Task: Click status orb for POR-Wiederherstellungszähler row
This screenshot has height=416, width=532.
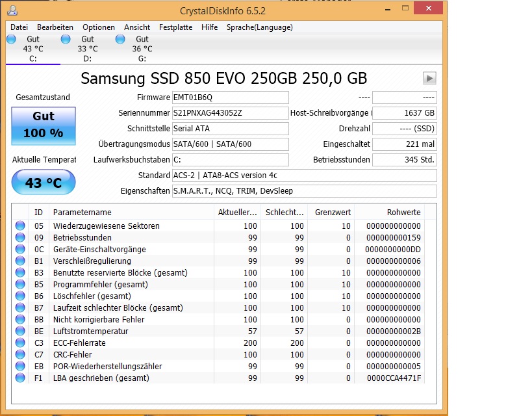Action: click(20, 366)
